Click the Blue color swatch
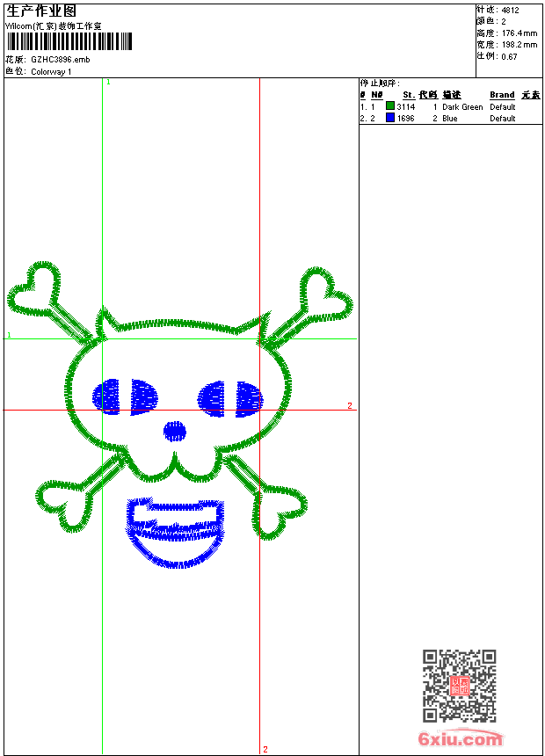 [390, 118]
